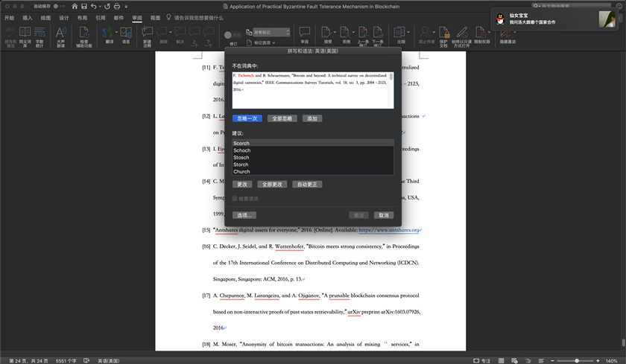Open the Reject button dropdown arrow
626x364 pixels.
353,32
